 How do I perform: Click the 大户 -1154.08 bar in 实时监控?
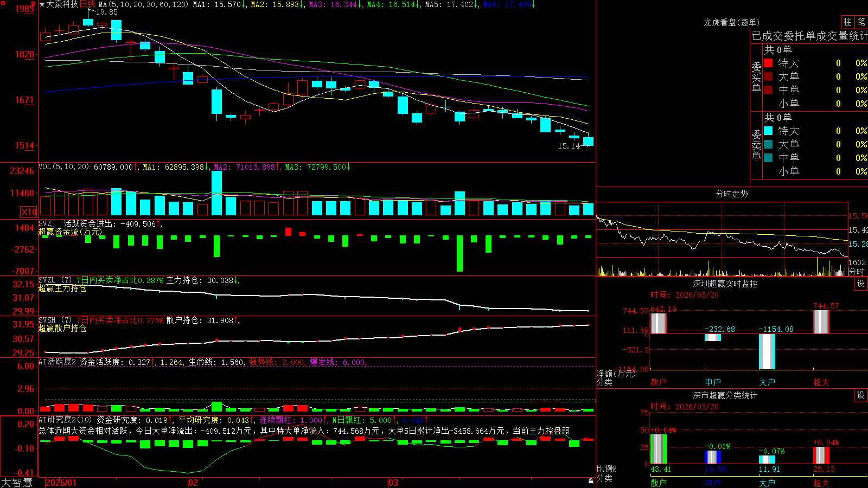pyautogui.click(x=767, y=351)
